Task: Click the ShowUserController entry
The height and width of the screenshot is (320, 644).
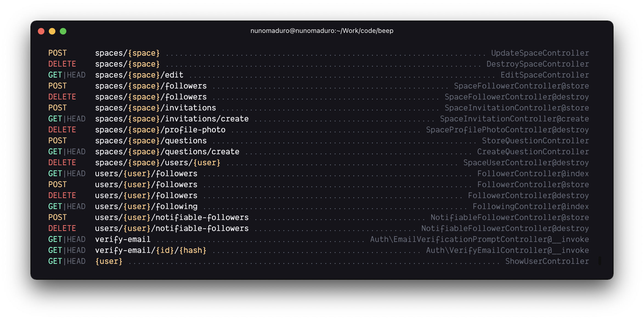Action: point(547,261)
